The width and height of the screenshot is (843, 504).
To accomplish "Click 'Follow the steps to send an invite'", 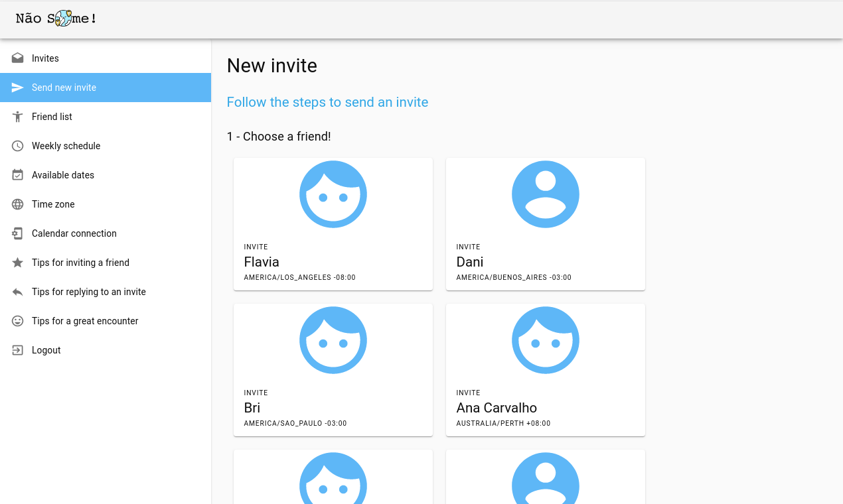I will [x=327, y=102].
